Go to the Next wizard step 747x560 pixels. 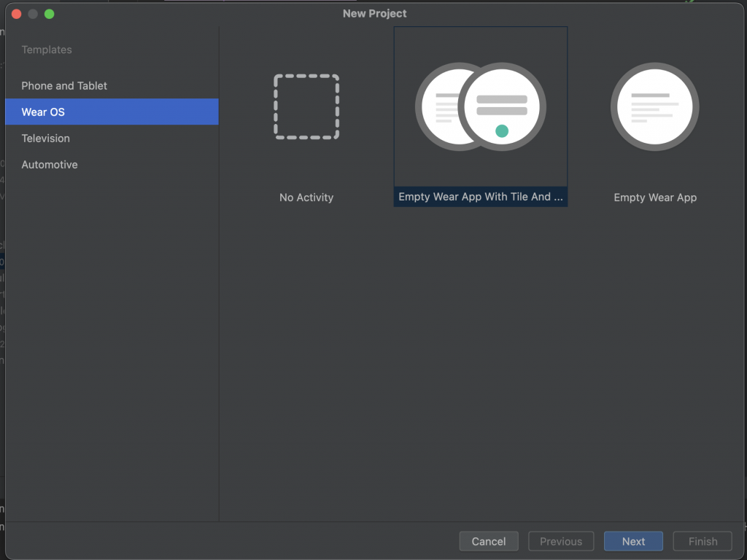click(x=633, y=541)
